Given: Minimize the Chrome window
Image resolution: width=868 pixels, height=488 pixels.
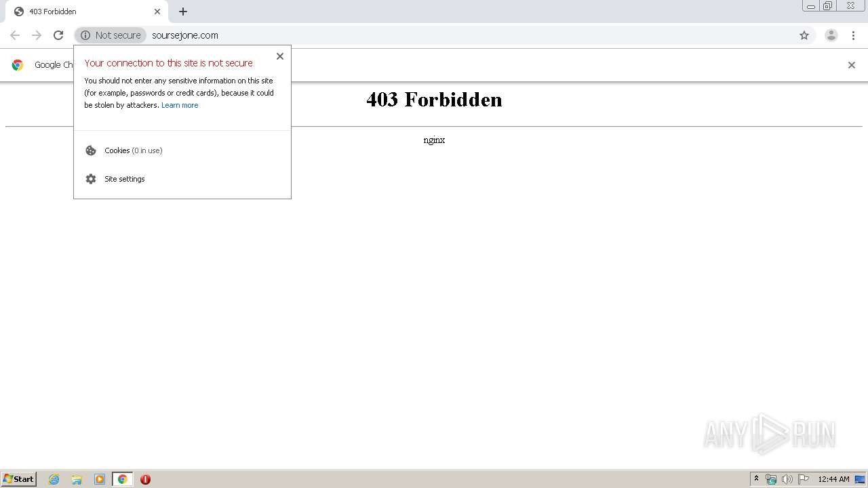Looking at the screenshot, I should point(811,6).
